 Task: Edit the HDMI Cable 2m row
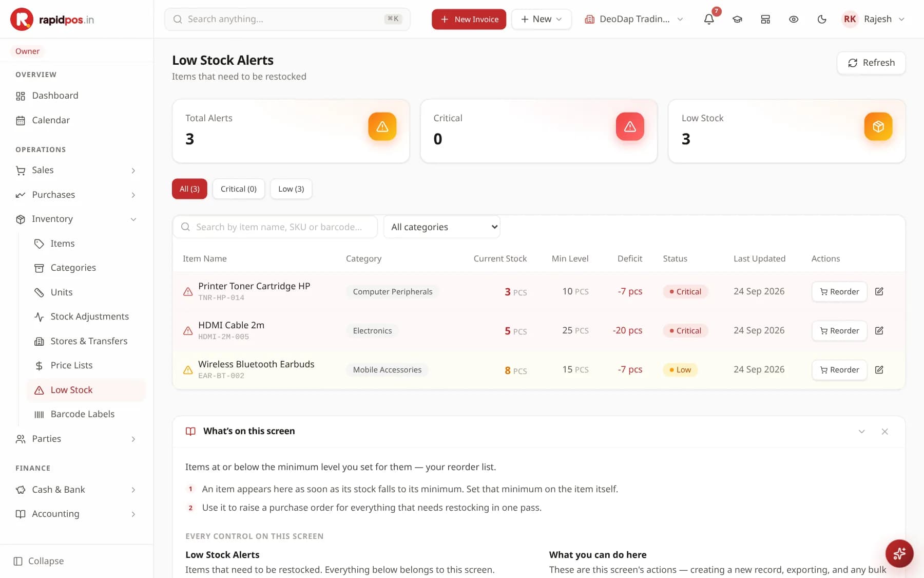tap(879, 330)
